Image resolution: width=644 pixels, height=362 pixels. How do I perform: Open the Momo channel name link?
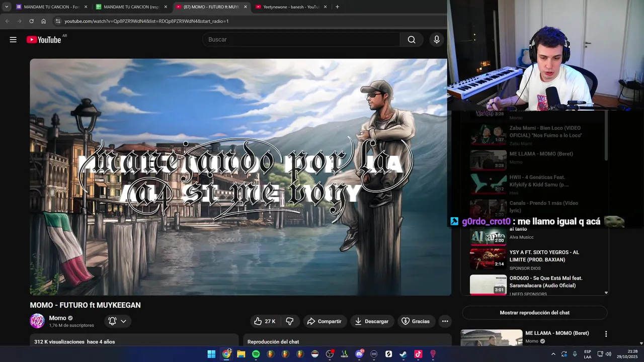pyautogui.click(x=57, y=318)
